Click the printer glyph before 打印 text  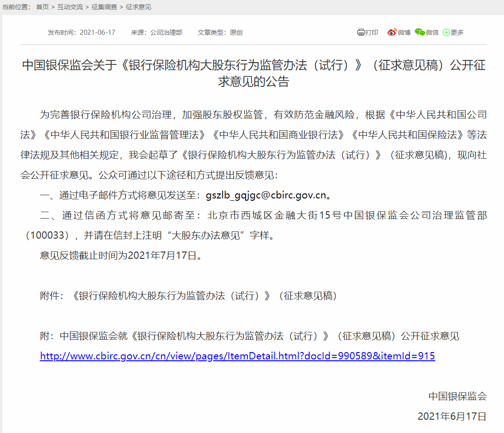(x=361, y=32)
